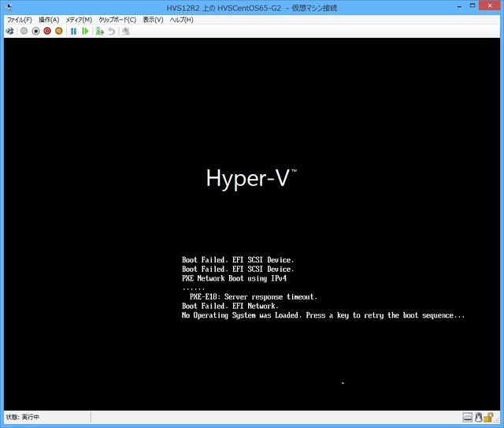Maximize the virtual machine connection window

[472, 6]
